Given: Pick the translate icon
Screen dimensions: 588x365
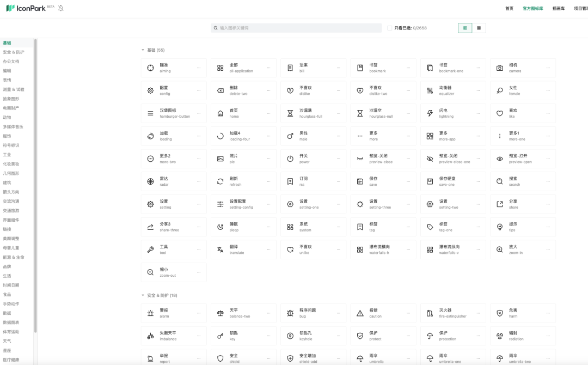Looking at the screenshot, I should click(x=220, y=250).
